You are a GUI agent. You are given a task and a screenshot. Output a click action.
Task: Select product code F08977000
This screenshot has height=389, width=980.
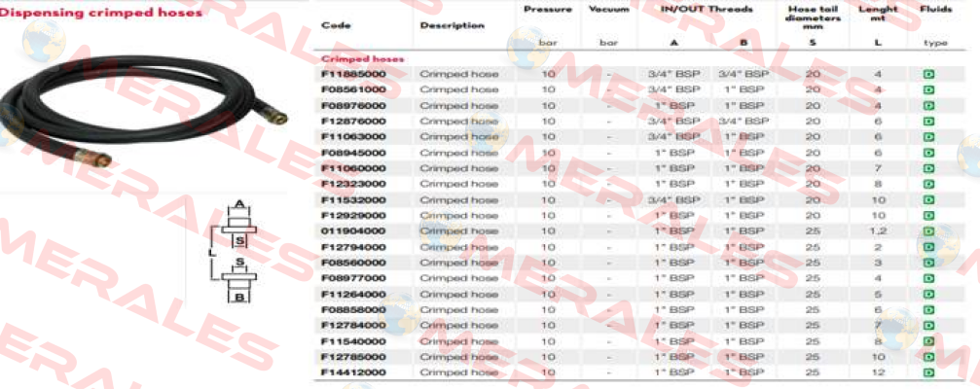353,278
